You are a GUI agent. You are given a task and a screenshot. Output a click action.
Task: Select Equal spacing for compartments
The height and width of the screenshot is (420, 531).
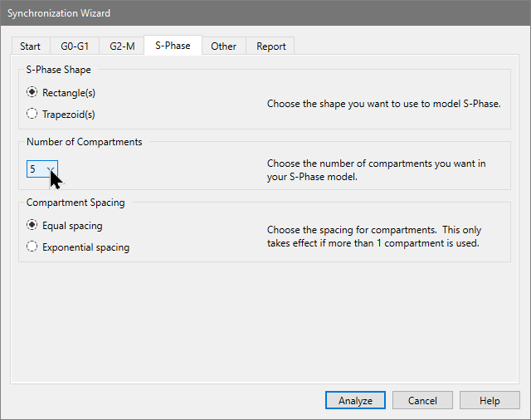pyautogui.click(x=65, y=225)
